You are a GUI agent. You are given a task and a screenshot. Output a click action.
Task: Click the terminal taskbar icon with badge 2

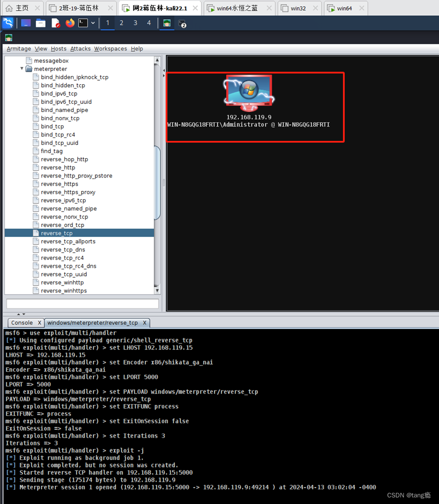point(182,24)
